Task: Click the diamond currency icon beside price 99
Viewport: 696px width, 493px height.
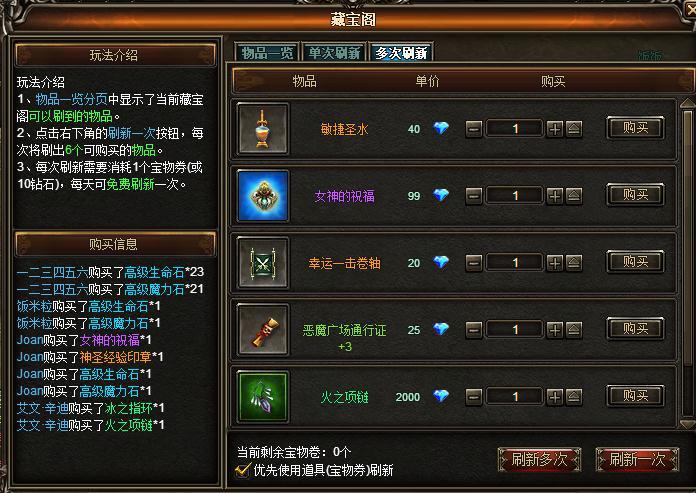Action: [441, 195]
